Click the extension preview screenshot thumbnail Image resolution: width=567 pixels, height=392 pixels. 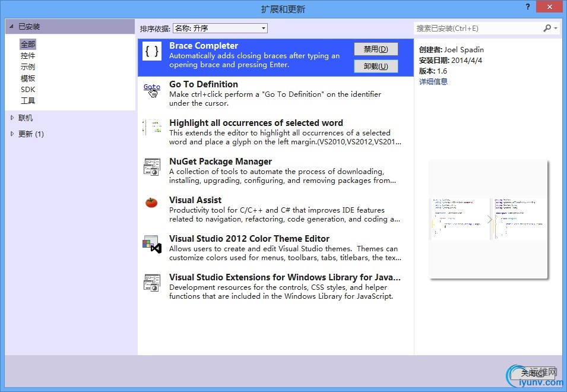pos(488,219)
